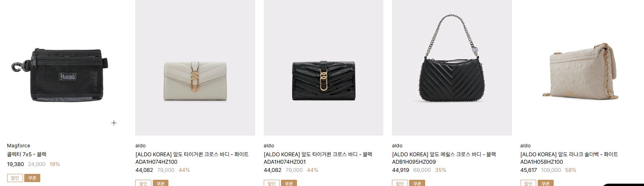This screenshot has width=644, height=186.
Task: Click the plus icon on Magforce pouch image
Action: pyautogui.click(x=114, y=123)
